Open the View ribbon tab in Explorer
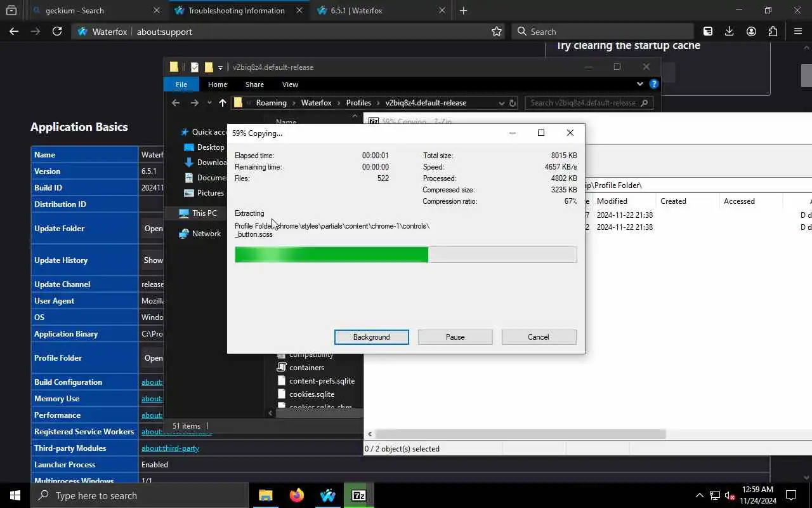This screenshot has height=508, width=812. point(290,84)
